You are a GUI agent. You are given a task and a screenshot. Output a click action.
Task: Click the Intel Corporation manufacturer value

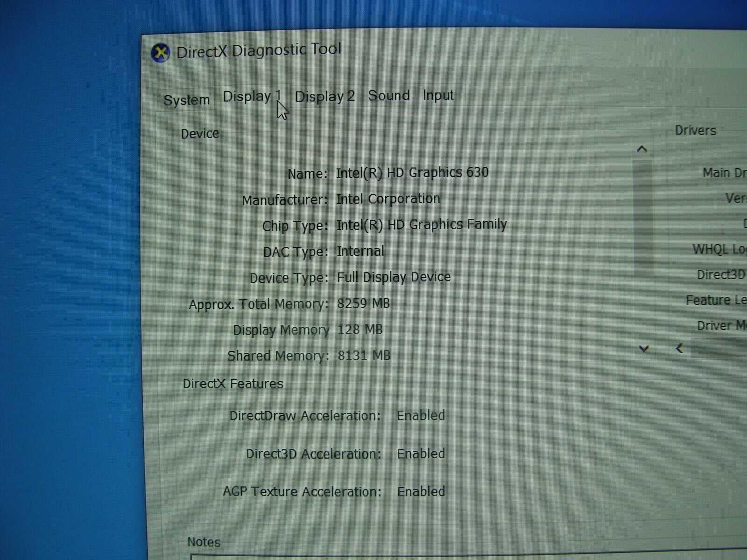388,198
